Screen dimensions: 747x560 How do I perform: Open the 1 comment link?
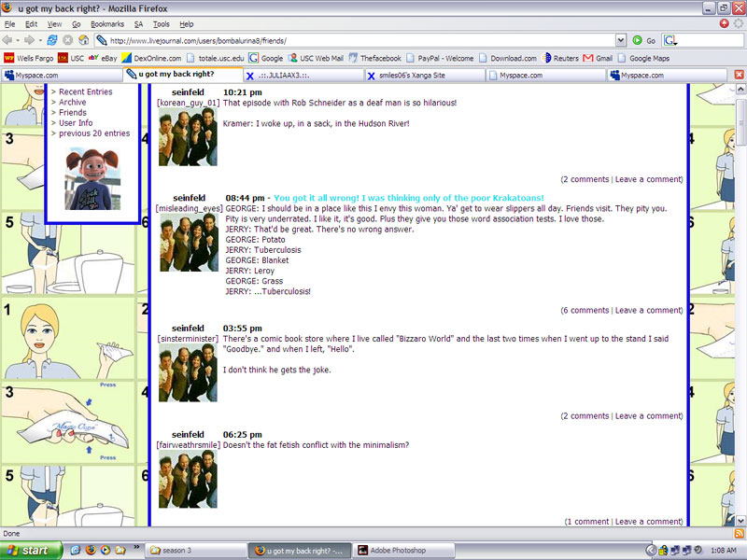pyautogui.click(x=587, y=522)
